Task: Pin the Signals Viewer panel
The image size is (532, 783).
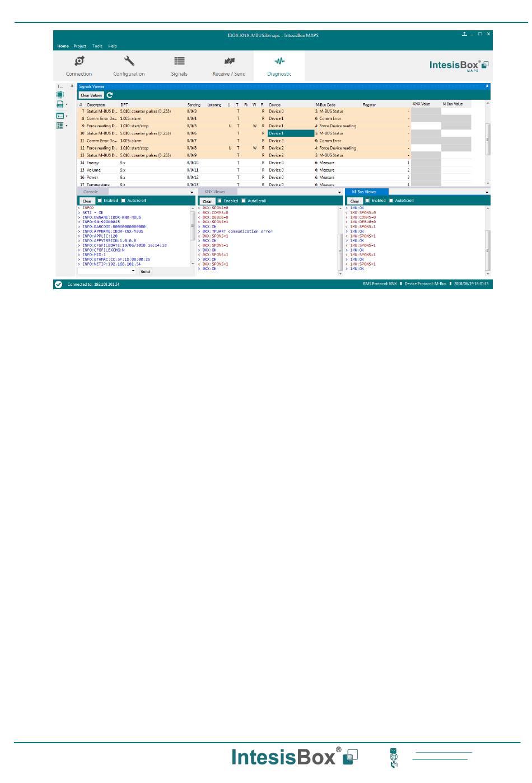Action: click(x=487, y=86)
